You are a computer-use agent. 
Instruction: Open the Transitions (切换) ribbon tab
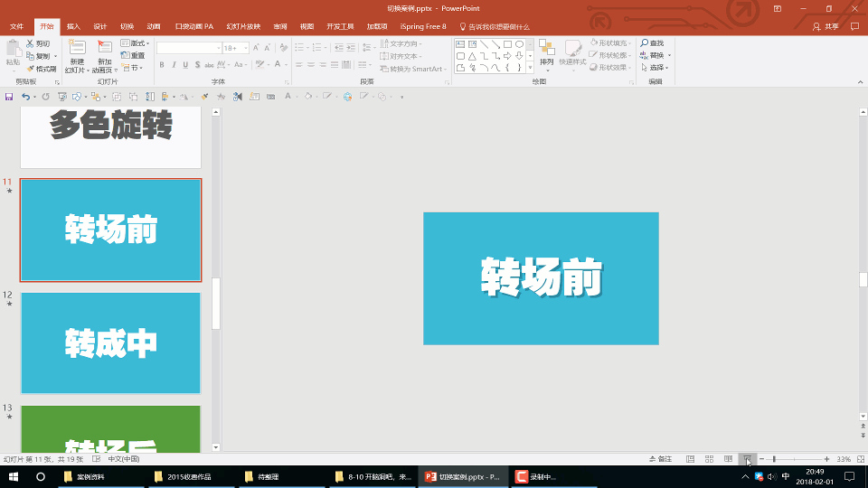(127, 27)
